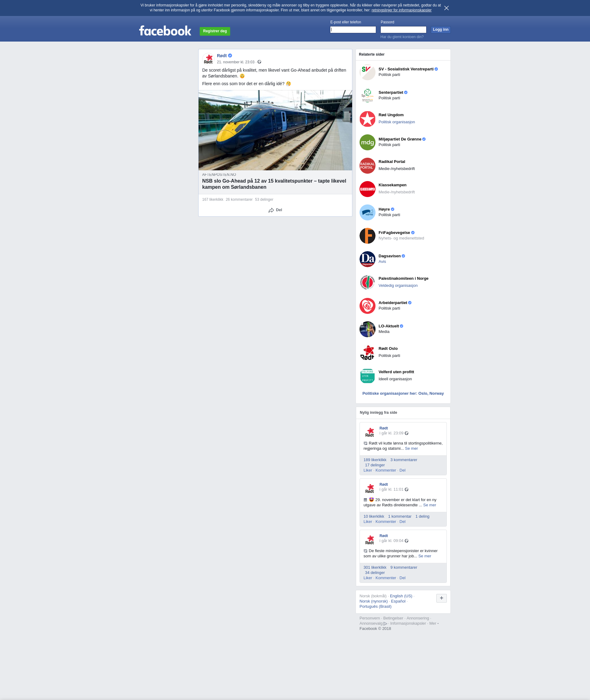The image size is (590, 700).
Task: Click the Arbeiderpartiet rose logo
Action: [x=367, y=306]
